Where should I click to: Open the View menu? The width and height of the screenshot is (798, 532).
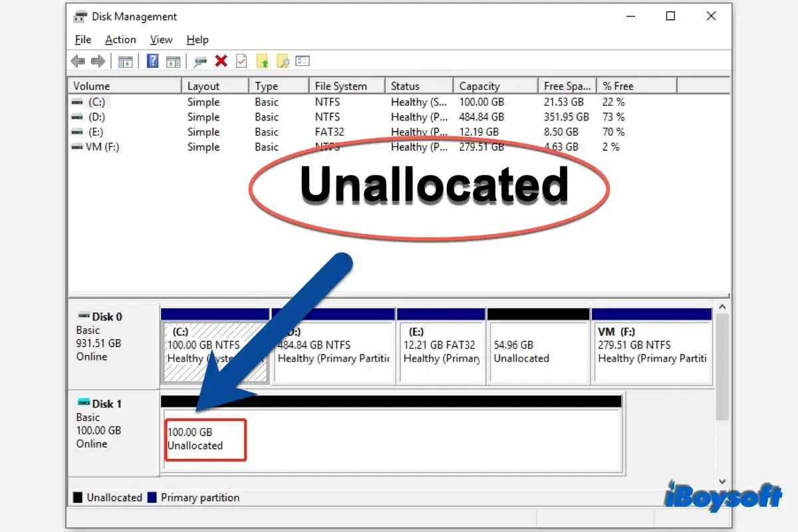[x=161, y=39]
